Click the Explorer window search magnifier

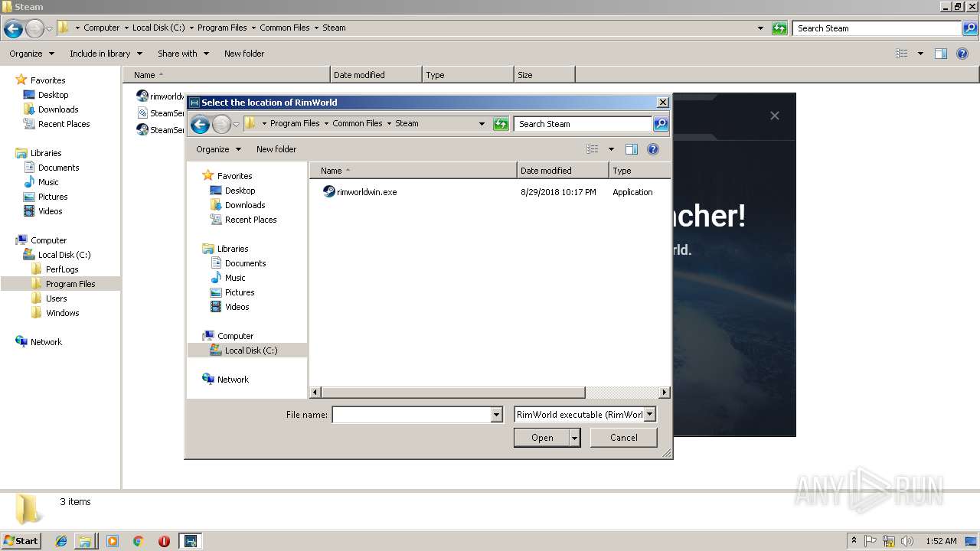970,28
